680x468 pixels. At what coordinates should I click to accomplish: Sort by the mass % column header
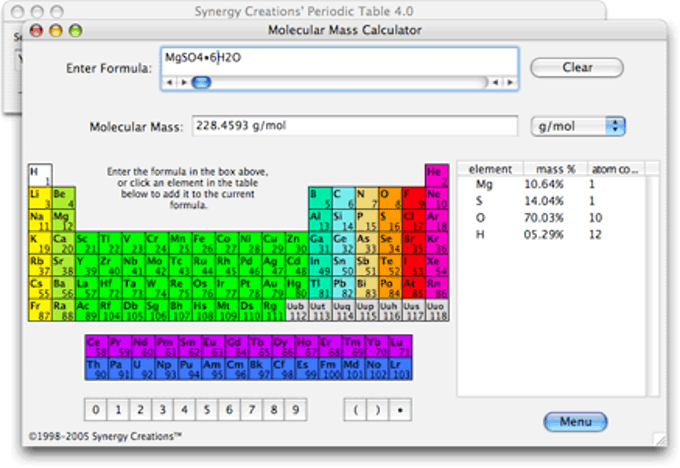coord(556,169)
